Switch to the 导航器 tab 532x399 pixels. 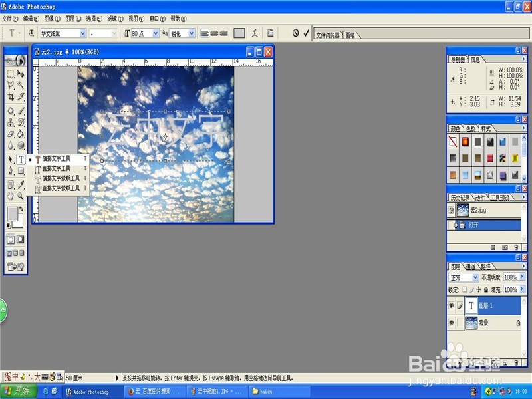pyautogui.click(x=458, y=59)
